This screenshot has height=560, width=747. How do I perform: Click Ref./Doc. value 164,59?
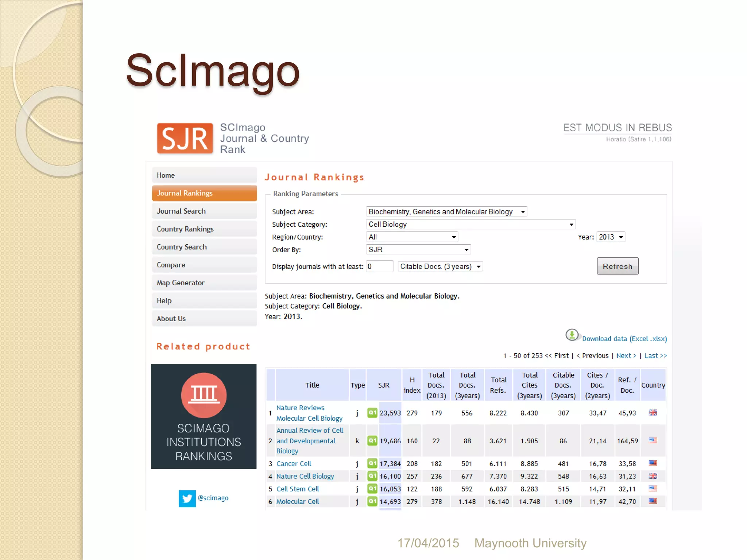(627, 441)
